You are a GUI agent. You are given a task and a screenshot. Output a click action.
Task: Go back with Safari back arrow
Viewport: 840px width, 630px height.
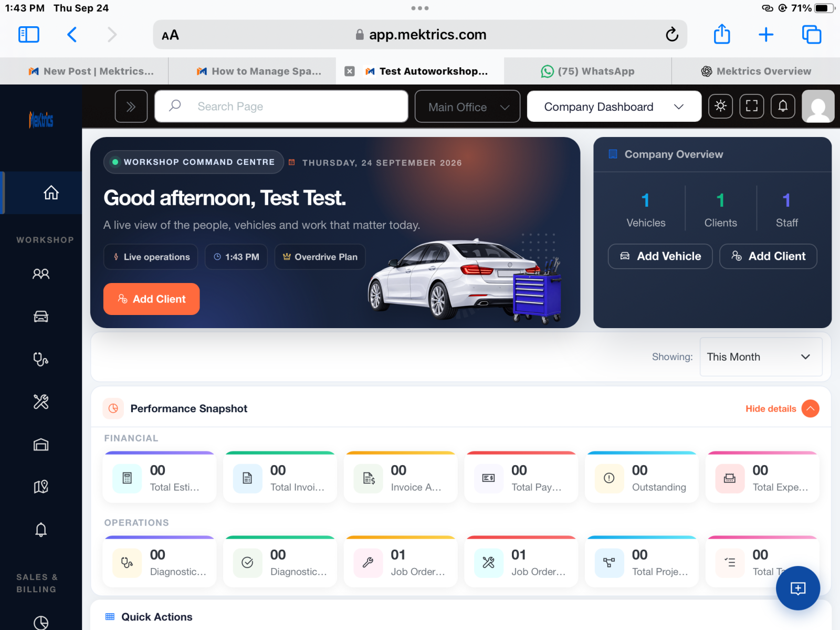tap(72, 35)
